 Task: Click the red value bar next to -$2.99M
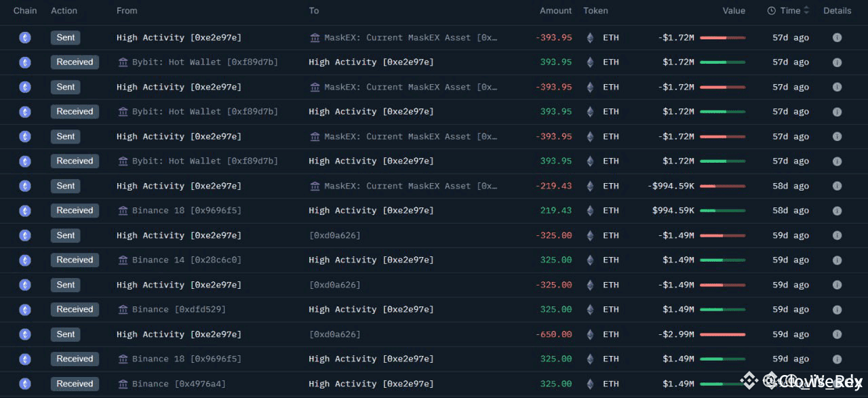722,334
